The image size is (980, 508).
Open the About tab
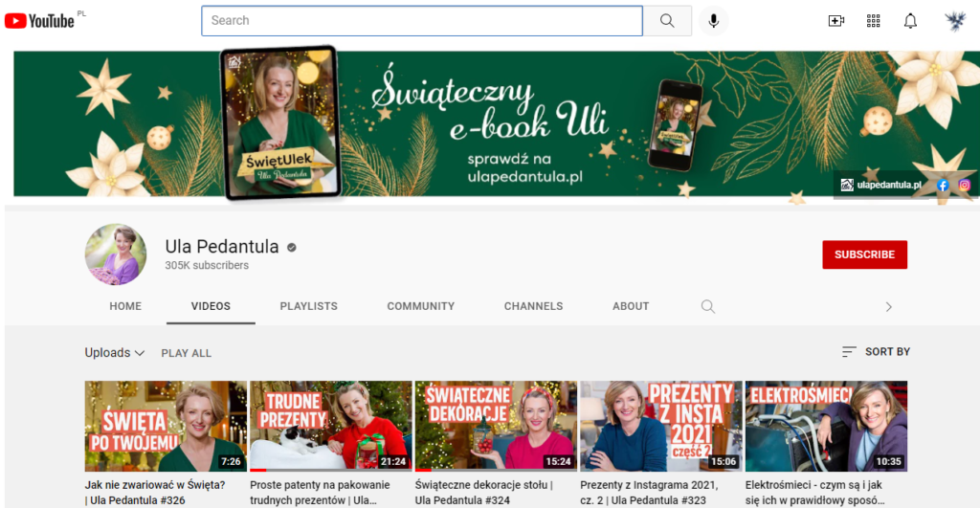(x=631, y=306)
